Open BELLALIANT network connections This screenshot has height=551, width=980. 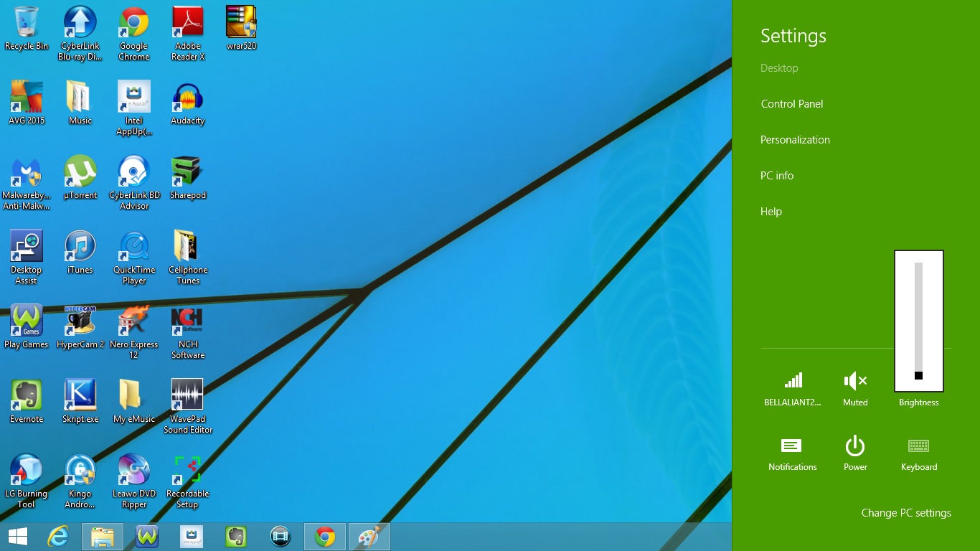point(793,389)
